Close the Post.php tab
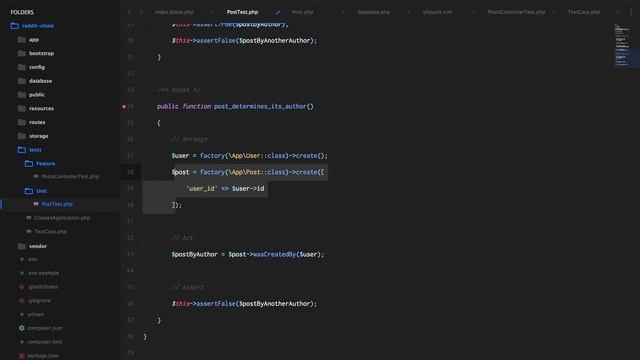Viewport: 640px width, 360px height. click(x=343, y=12)
